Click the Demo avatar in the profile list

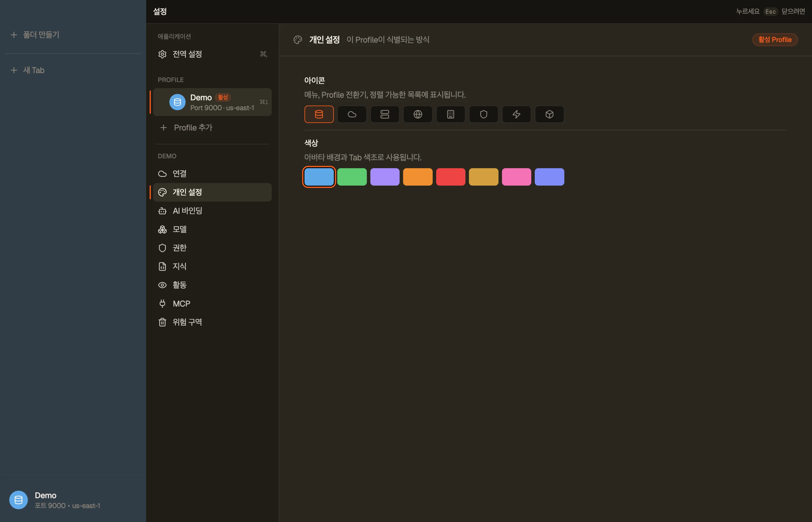pyautogui.click(x=177, y=102)
